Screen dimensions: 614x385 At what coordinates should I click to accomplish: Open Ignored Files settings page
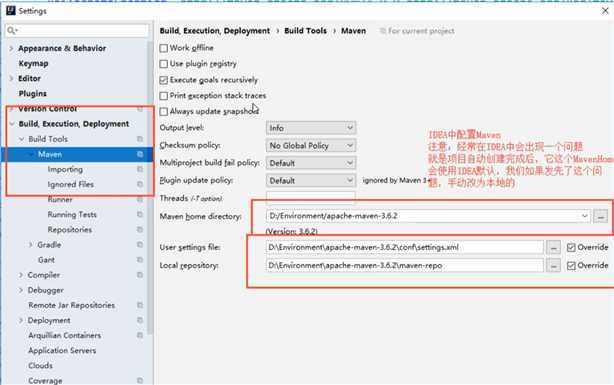click(70, 184)
